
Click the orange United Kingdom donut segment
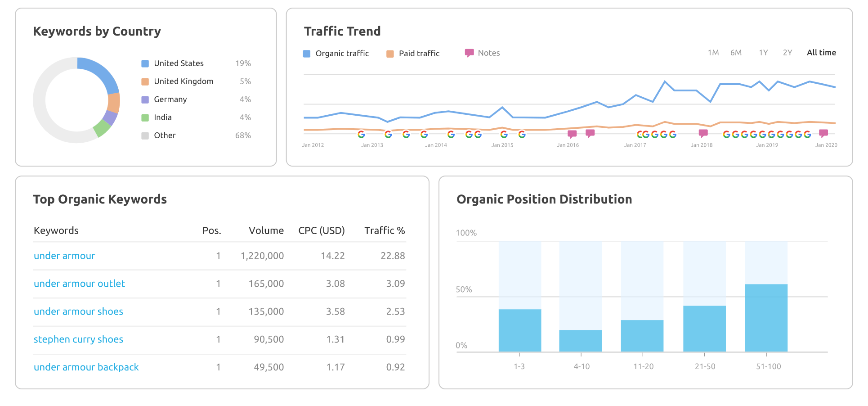114,103
